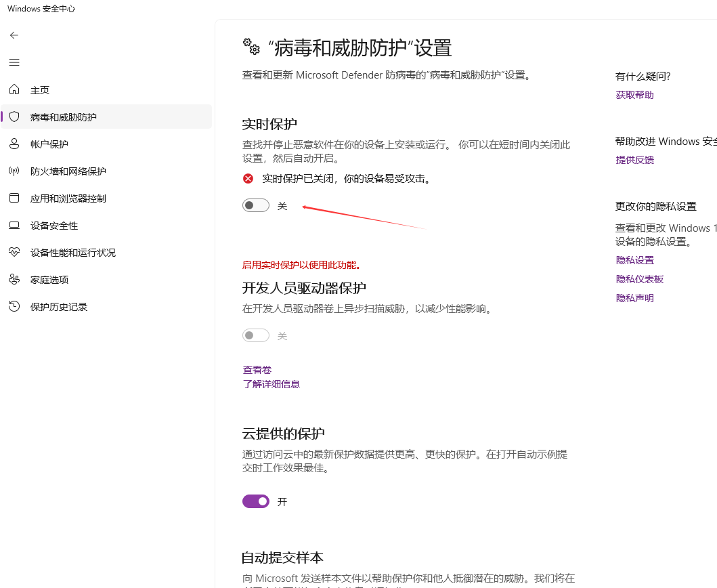Select the 病毒和威胁防护 shield icon
Viewport: 717px width, 588px height.
pyautogui.click(x=14, y=117)
